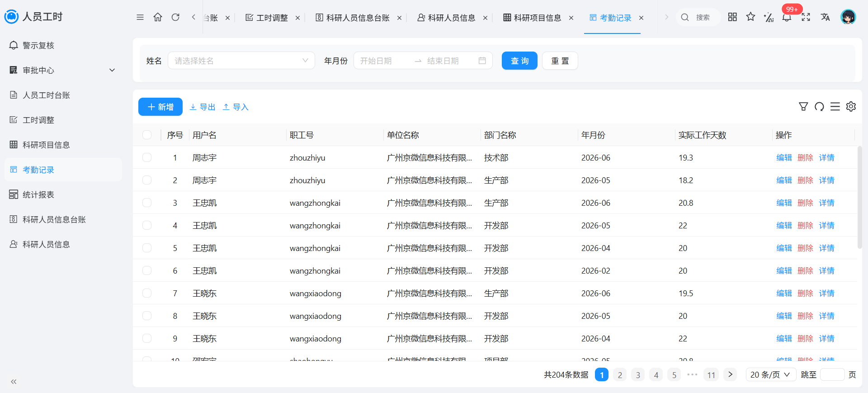The height and width of the screenshot is (393, 868).
Task: Click the 查询 search button
Action: pyautogui.click(x=519, y=61)
